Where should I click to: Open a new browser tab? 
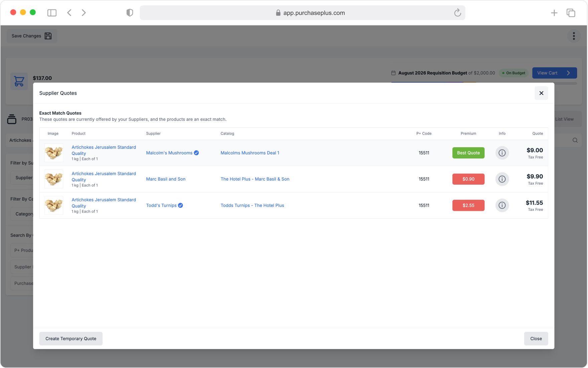pos(554,13)
